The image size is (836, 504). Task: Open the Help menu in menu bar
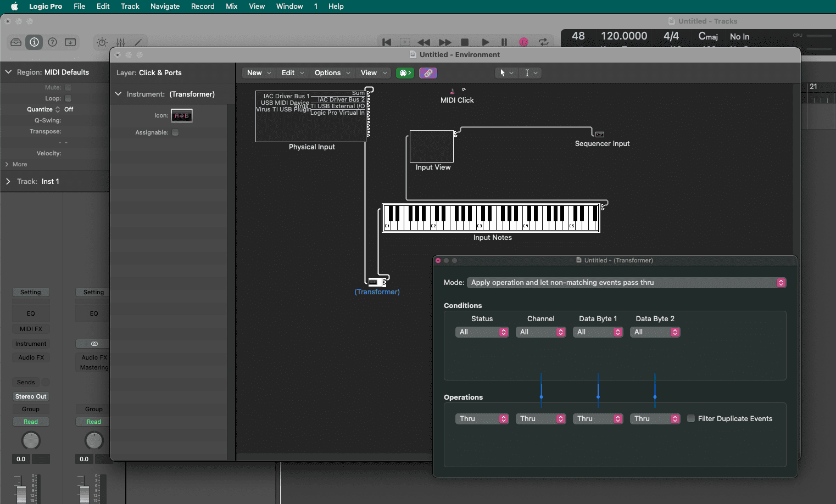(336, 7)
